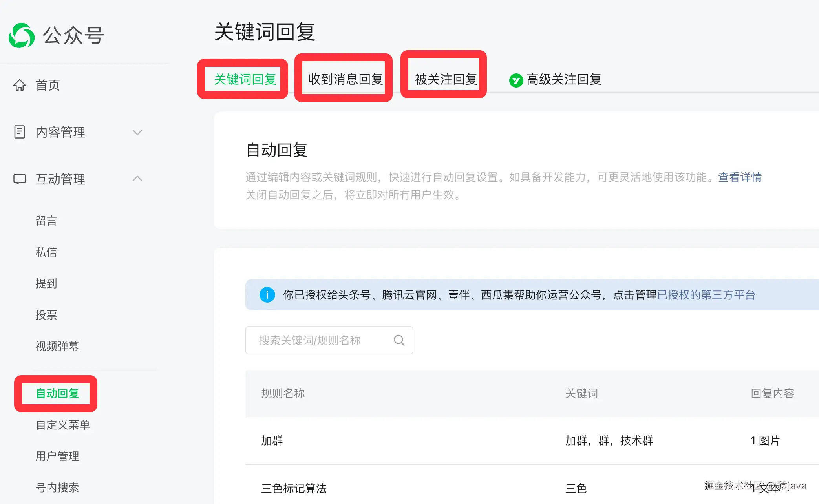Select 自动回复 in the sidebar

[57, 393]
